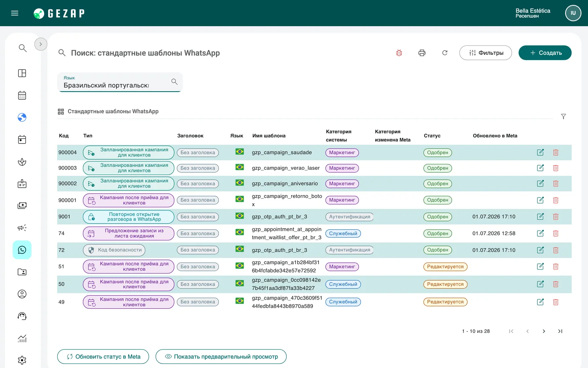Open the user profile sidebar icon
This screenshot has width=588, height=368.
point(22,294)
